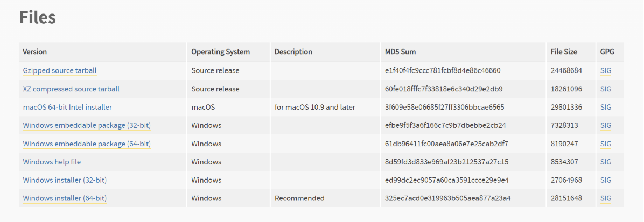Screen dimensions: 644x222
Task: Download Windows embeddable package (32-bit)
Action: (x=87, y=125)
